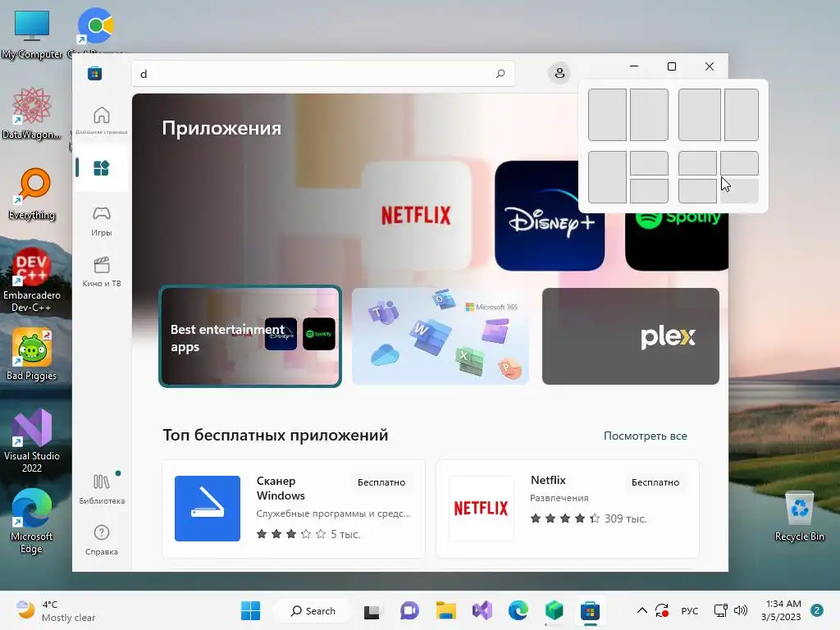Open the Netflix app card in the list
Viewport: 840px width, 630px height.
(x=568, y=508)
